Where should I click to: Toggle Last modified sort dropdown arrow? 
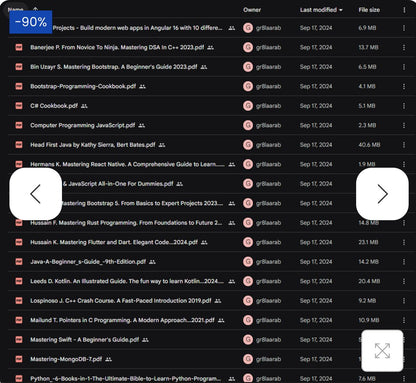tap(341, 10)
